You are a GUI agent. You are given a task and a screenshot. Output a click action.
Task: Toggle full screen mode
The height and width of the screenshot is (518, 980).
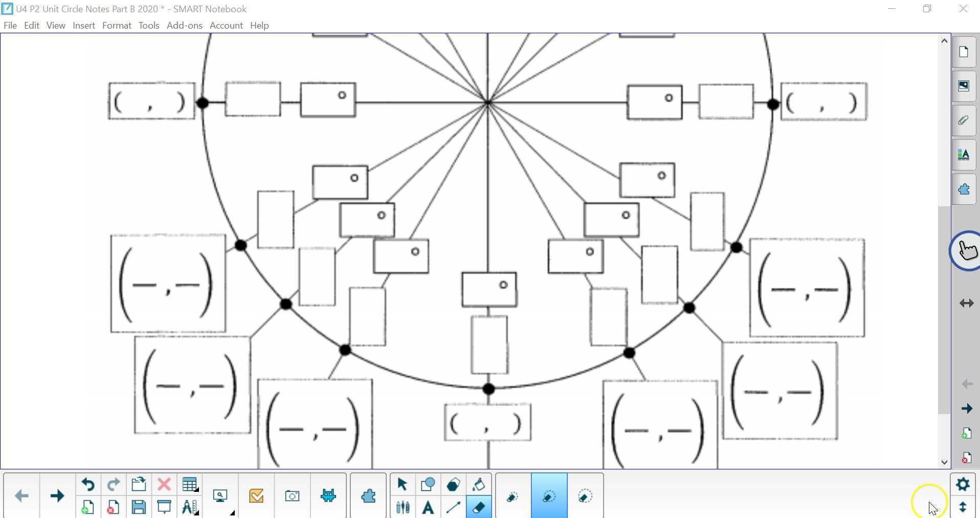(x=966, y=303)
